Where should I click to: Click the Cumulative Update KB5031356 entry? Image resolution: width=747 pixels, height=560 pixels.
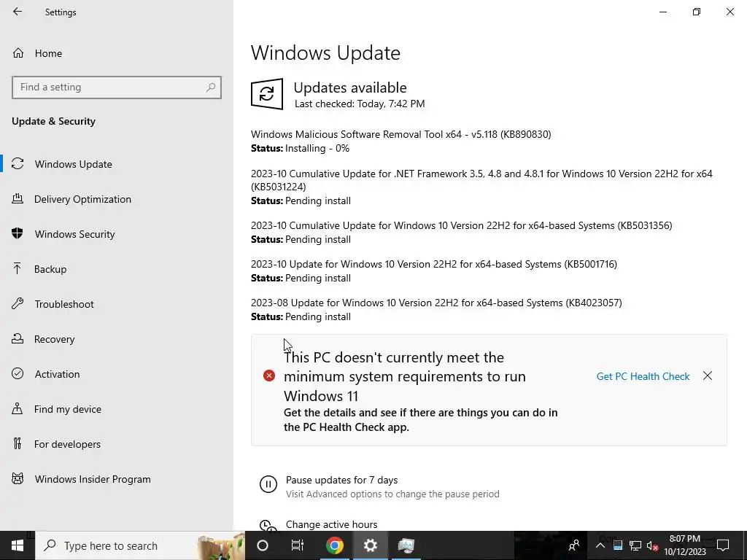tap(462, 225)
